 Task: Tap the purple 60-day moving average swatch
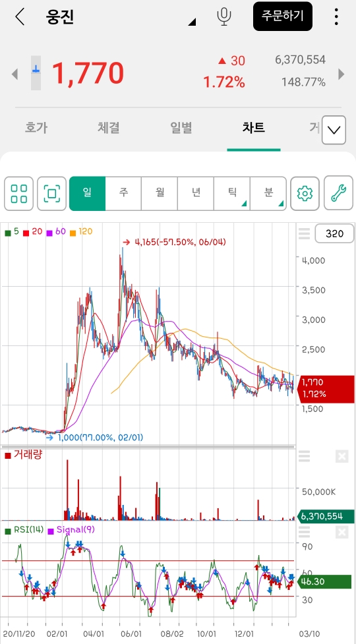[49, 233]
